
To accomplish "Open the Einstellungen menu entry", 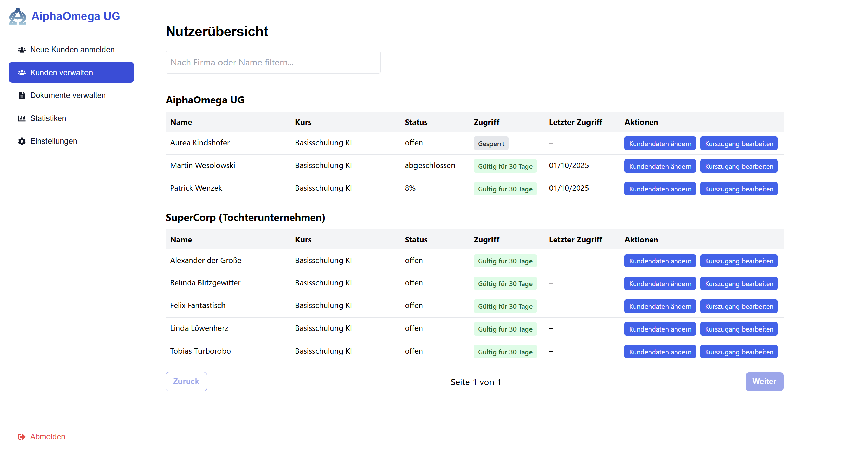I will [x=53, y=141].
